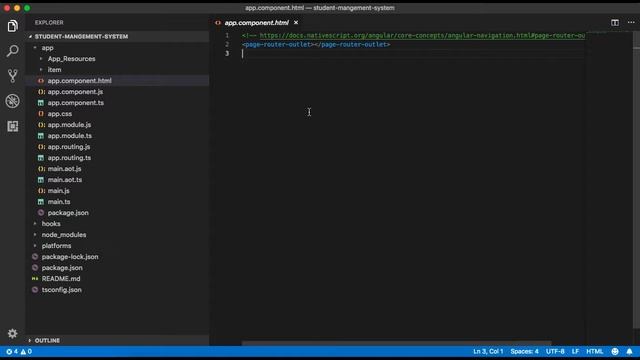Open the Explorer view icon
The height and width of the screenshot is (360, 640).
coord(13,26)
